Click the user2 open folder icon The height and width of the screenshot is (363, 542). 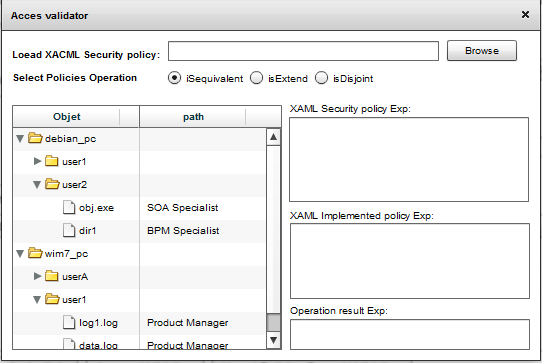52,184
